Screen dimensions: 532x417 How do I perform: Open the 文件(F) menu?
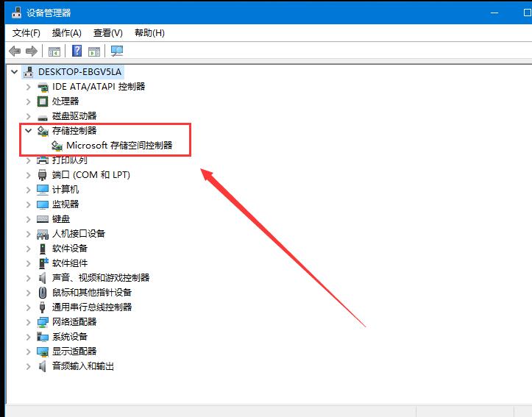(x=26, y=32)
